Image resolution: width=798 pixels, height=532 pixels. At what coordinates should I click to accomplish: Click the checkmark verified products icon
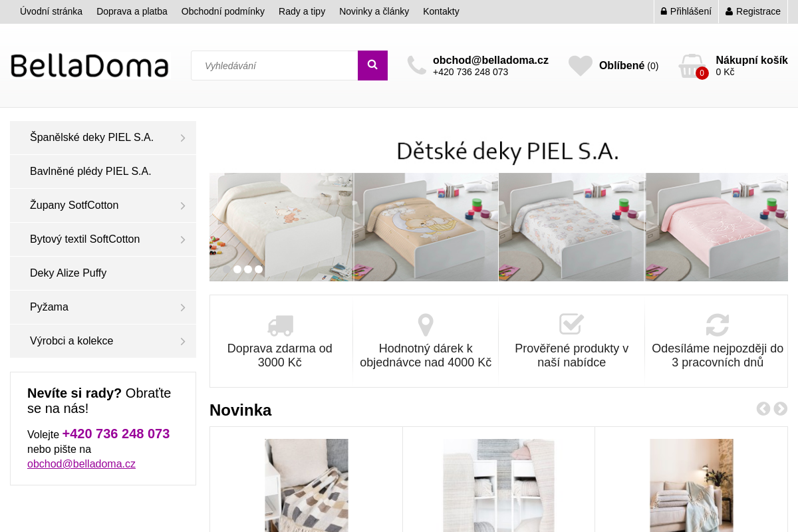571,325
